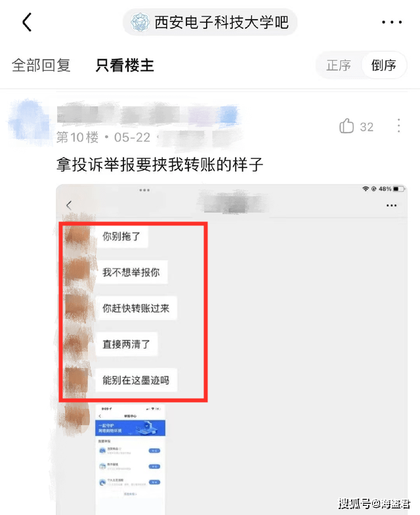The image size is (420, 515).
Task: Tap the embedded chat back chevron
Action: tap(68, 205)
